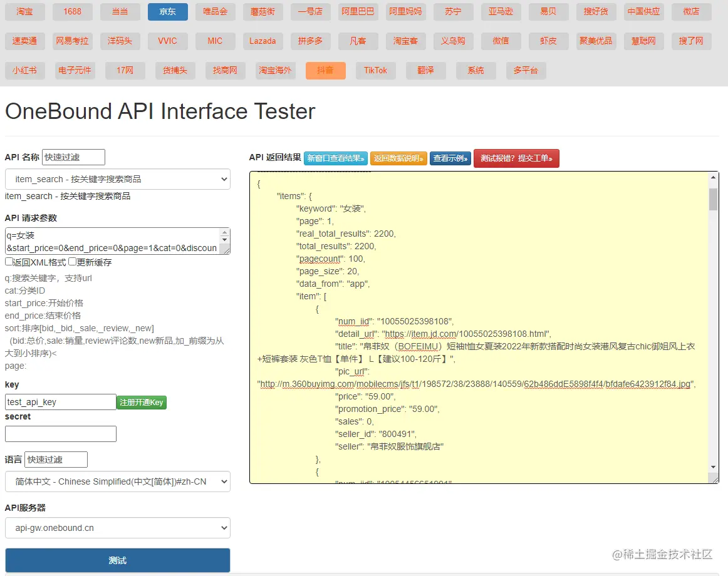The image size is (728, 576).
Task: Open the Lazada tab
Action: [x=263, y=41]
